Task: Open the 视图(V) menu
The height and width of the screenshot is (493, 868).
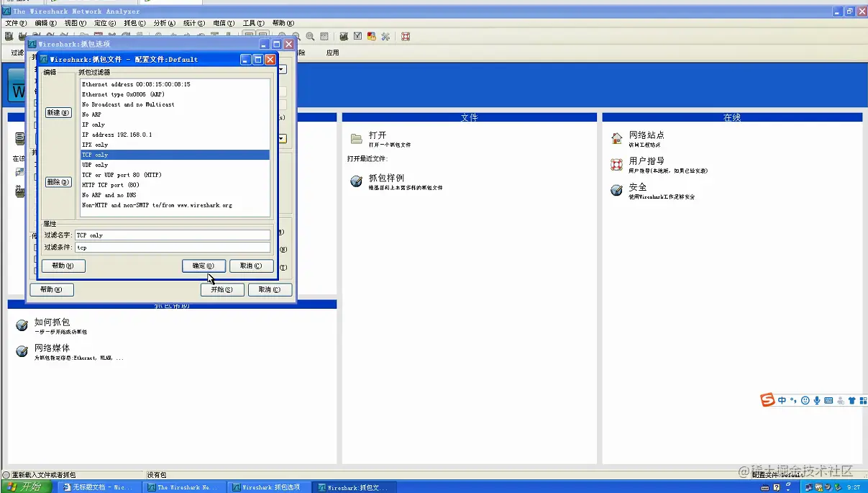Action: [75, 23]
